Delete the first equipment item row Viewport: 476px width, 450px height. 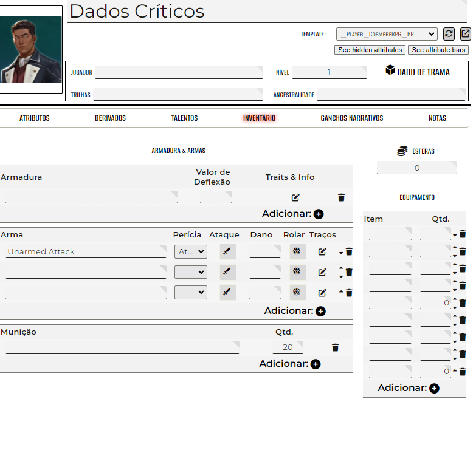[463, 234]
